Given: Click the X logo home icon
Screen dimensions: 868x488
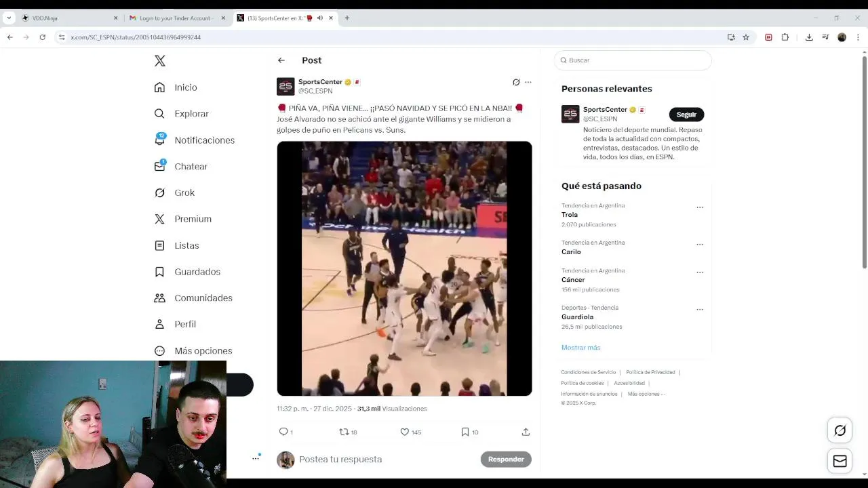Looking at the screenshot, I should point(160,61).
